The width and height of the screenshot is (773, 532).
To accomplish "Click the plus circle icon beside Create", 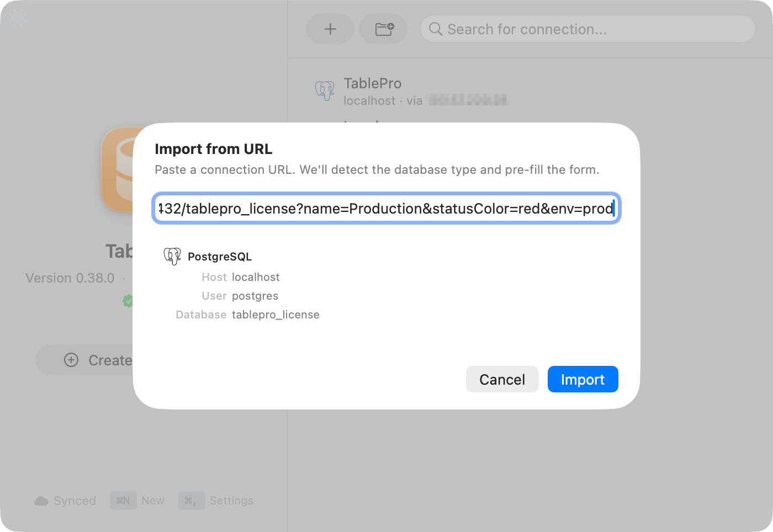I will point(71,360).
